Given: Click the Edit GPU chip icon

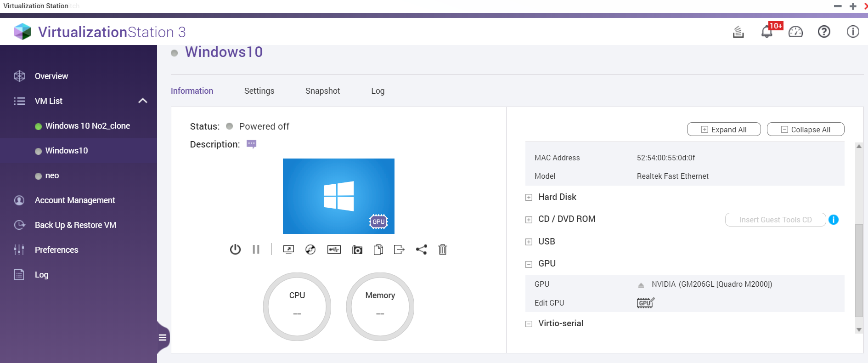Looking at the screenshot, I should point(645,303).
